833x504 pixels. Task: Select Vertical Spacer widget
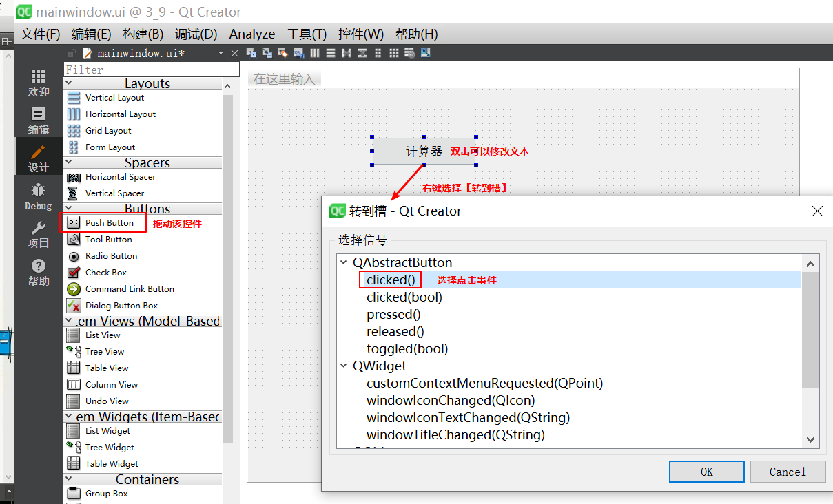(x=114, y=193)
